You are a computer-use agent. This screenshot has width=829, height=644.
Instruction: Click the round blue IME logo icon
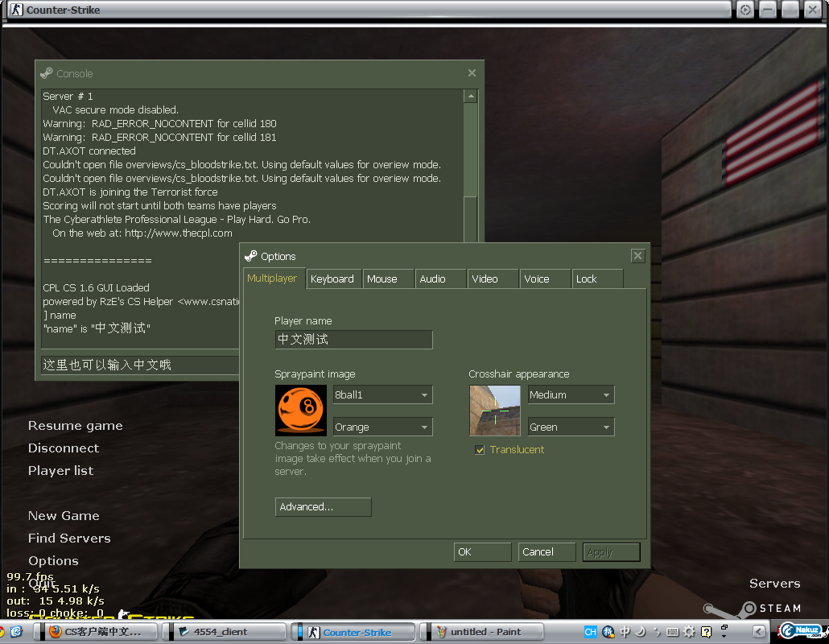pos(608,632)
